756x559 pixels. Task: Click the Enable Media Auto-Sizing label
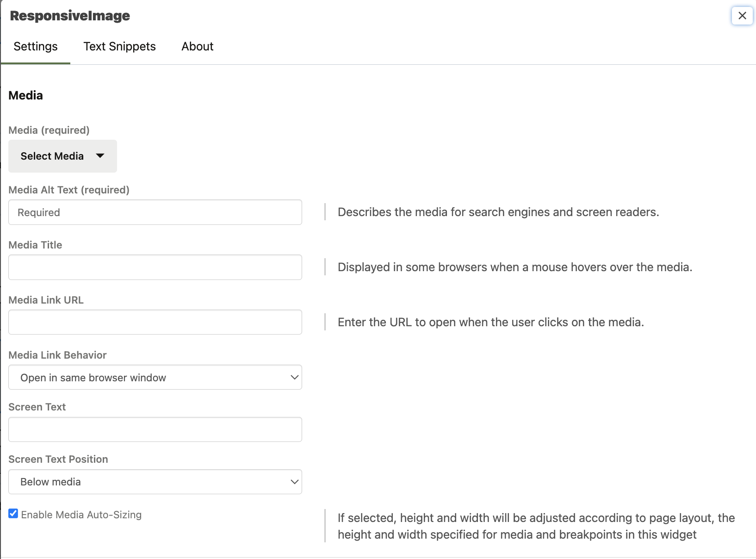(x=81, y=515)
